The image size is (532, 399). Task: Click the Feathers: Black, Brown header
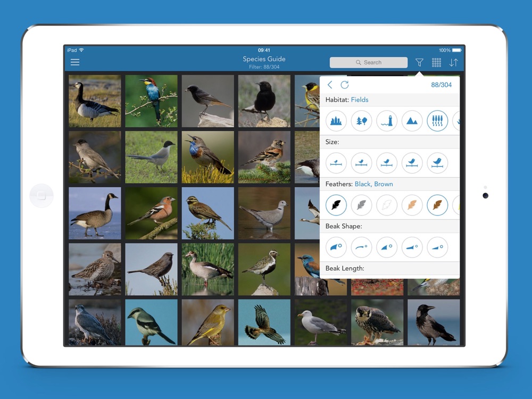tap(389, 184)
